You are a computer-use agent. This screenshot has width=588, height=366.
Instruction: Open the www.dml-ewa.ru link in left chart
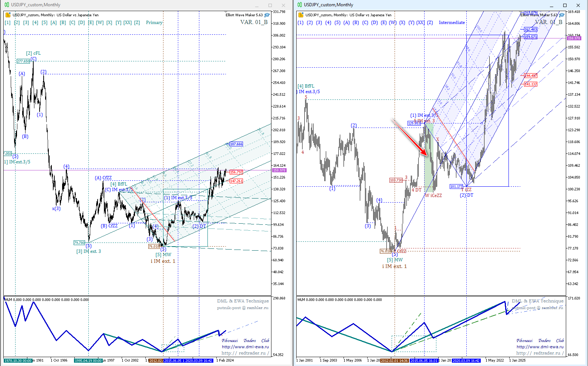[245, 347]
